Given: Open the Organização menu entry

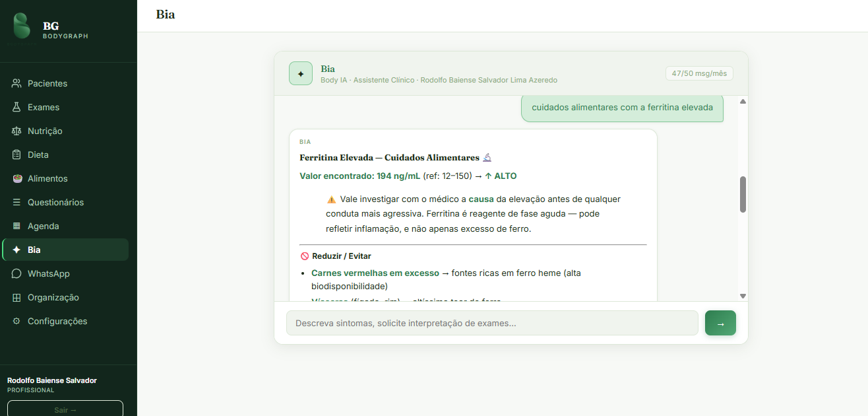Looking at the screenshot, I should pyautogui.click(x=65, y=297).
